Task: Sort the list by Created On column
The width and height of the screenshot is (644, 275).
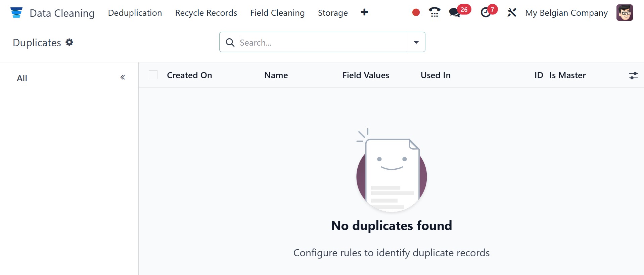Action: tap(189, 75)
